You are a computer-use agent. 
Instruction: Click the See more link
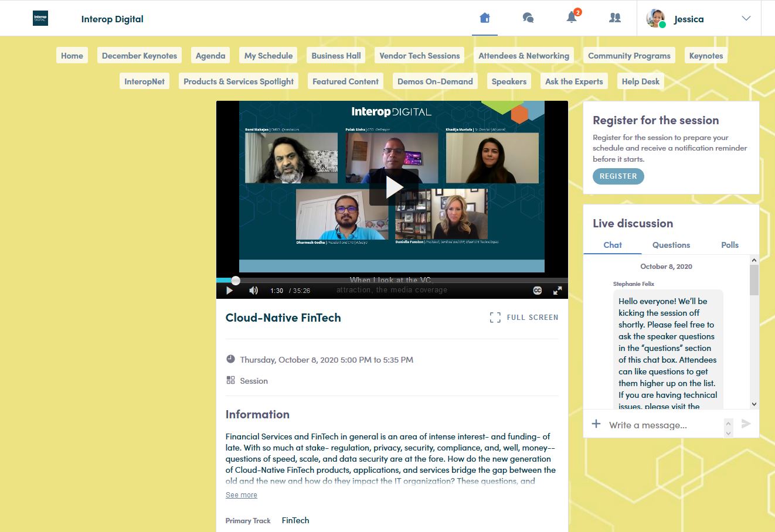tap(242, 495)
